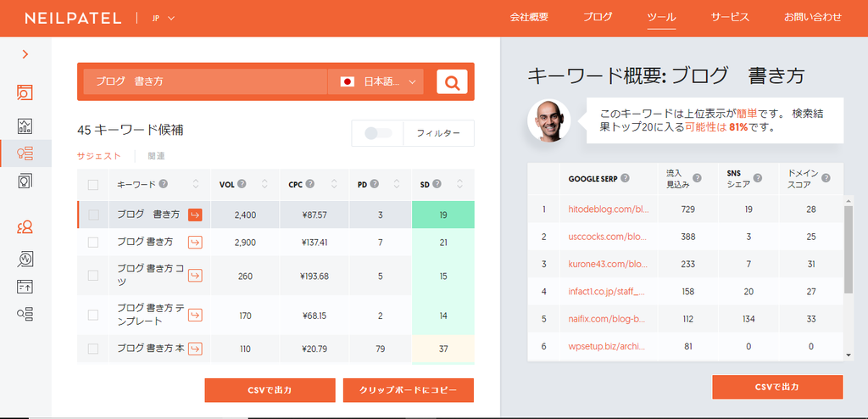Image resolution: width=868 pixels, height=419 pixels.
Task: Open サービス in top navigation
Action: (730, 17)
